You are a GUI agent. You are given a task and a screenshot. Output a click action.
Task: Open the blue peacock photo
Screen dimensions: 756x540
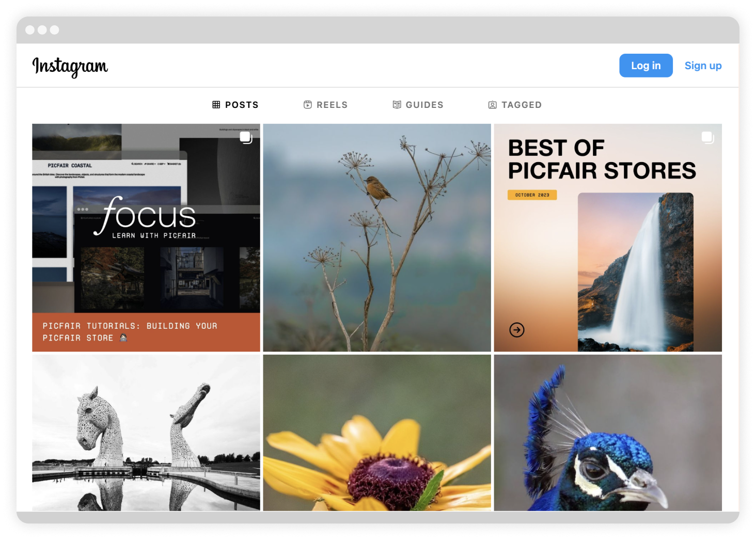(608, 433)
